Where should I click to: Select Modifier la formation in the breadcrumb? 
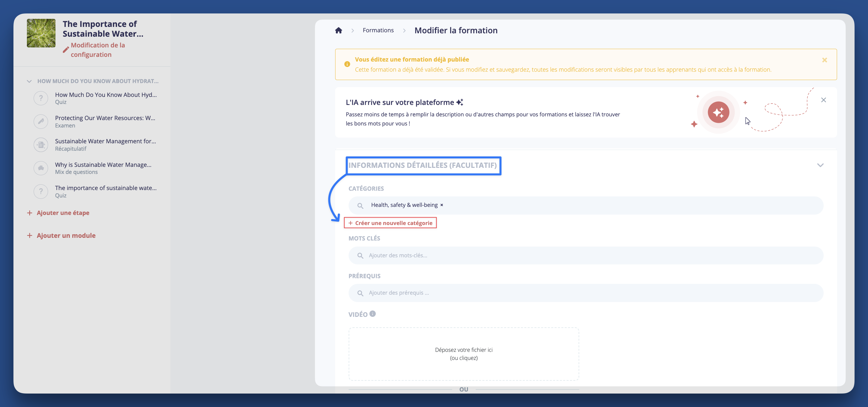point(456,30)
